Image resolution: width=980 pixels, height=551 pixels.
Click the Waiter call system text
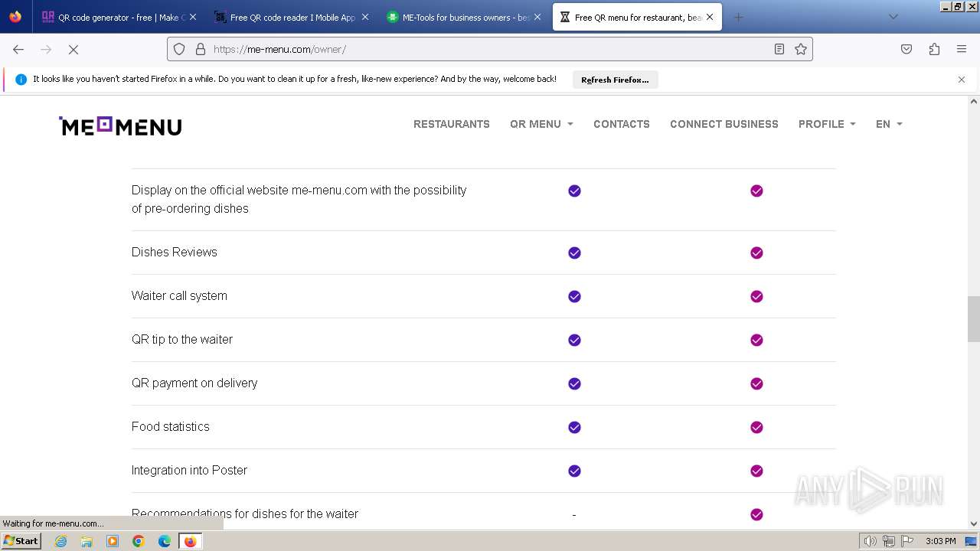tap(179, 296)
